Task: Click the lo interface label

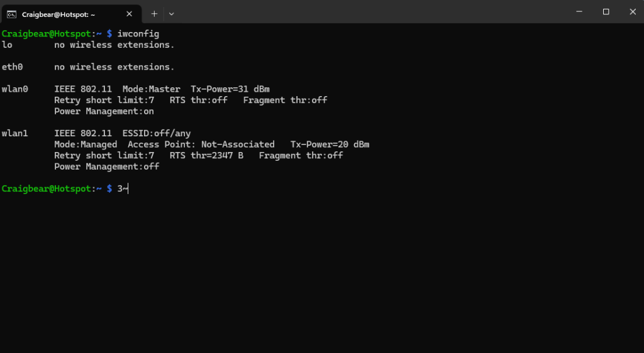Action: pyautogui.click(x=7, y=45)
